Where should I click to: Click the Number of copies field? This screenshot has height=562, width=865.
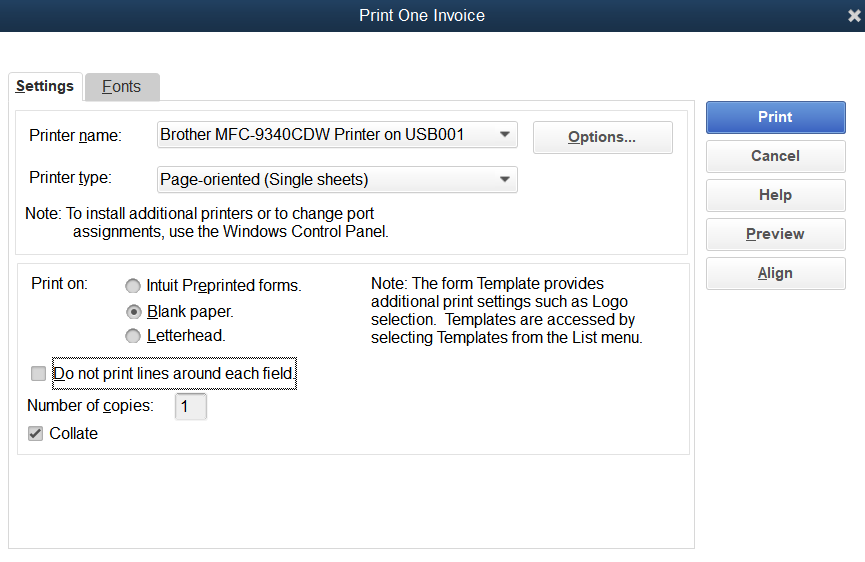pos(190,407)
